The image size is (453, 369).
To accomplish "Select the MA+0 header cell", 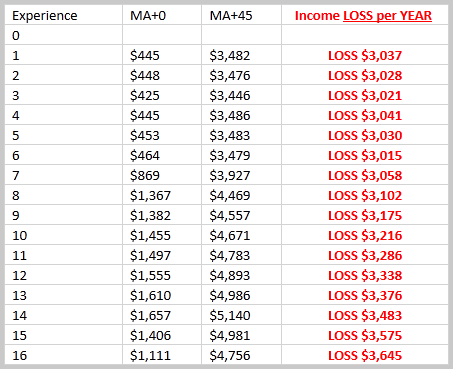I will coord(162,15).
